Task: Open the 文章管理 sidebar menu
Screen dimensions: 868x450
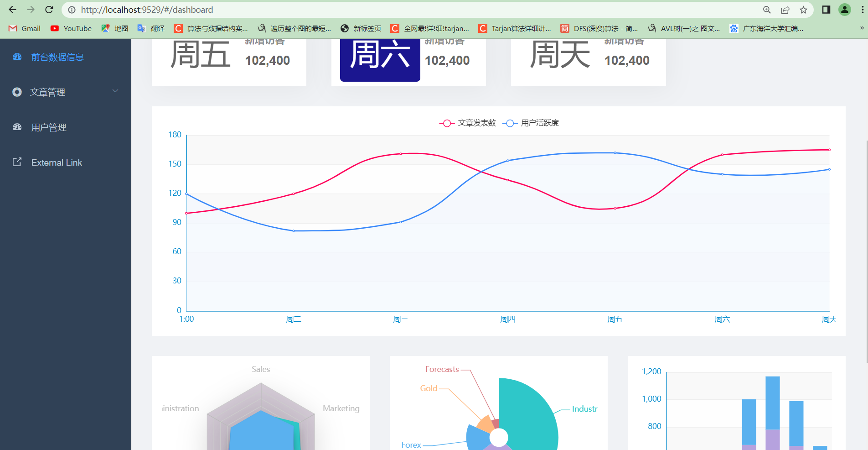Action: coord(66,92)
